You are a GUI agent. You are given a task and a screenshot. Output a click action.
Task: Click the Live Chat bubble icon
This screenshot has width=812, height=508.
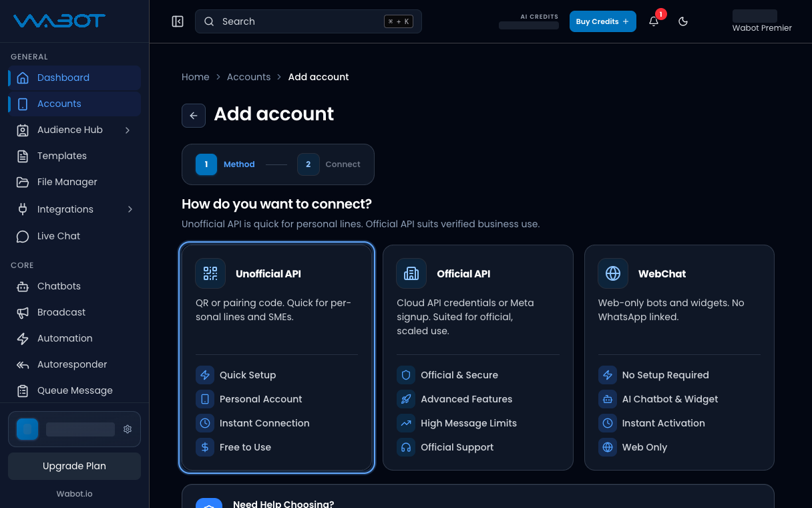[23, 236]
